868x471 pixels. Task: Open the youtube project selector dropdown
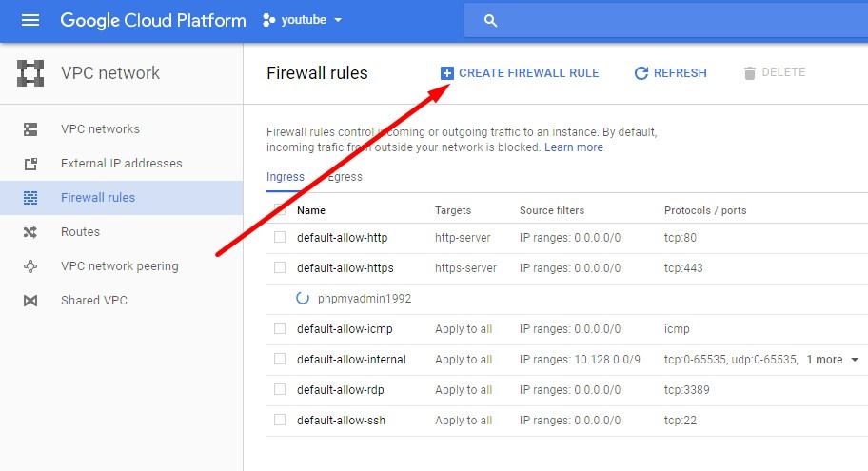303,21
